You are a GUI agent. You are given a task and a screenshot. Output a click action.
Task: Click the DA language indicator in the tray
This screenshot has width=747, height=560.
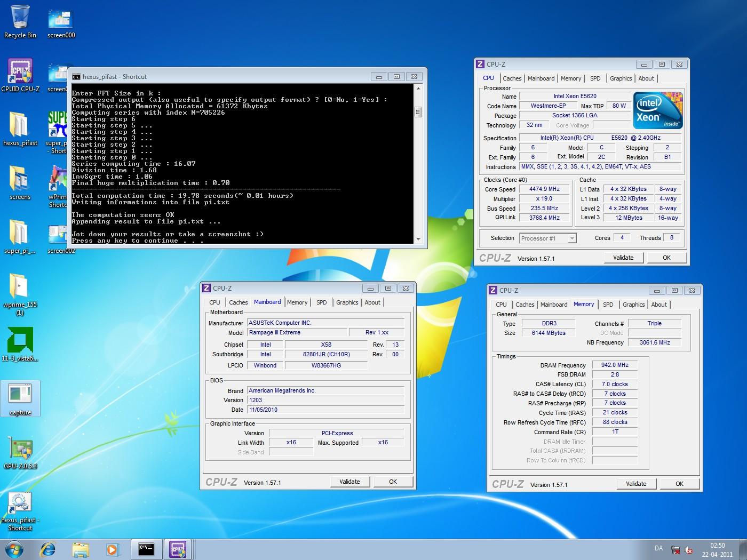[658, 548]
